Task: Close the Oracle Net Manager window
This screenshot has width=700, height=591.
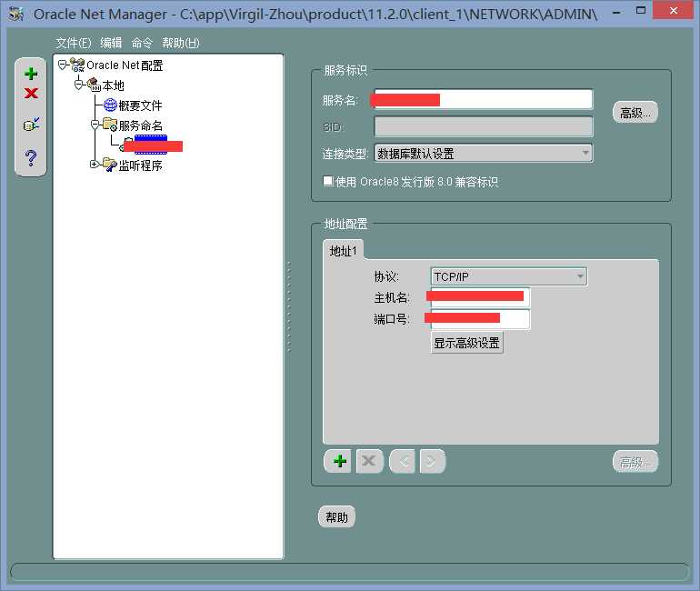Action: (674, 10)
